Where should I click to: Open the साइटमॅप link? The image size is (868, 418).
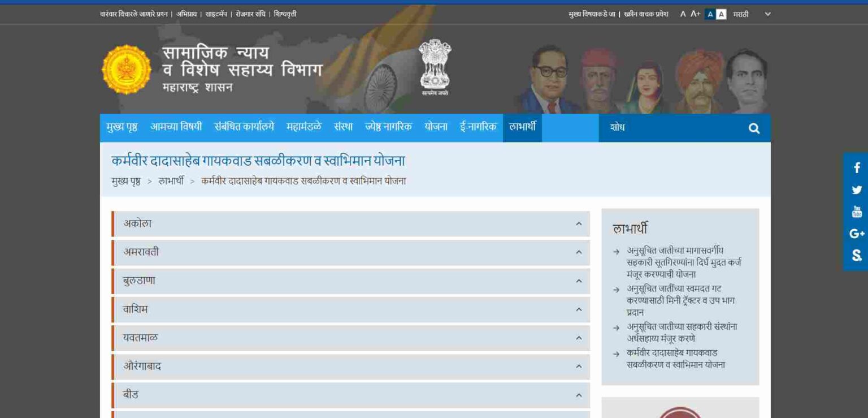pyautogui.click(x=216, y=14)
